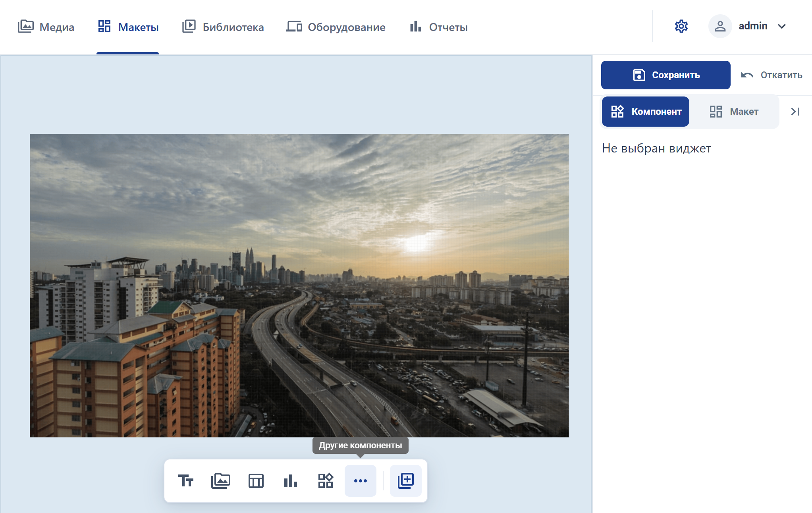The width and height of the screenshot is (812, 513).
Task: Go to the Медиа section
Action: pos(46,27)
